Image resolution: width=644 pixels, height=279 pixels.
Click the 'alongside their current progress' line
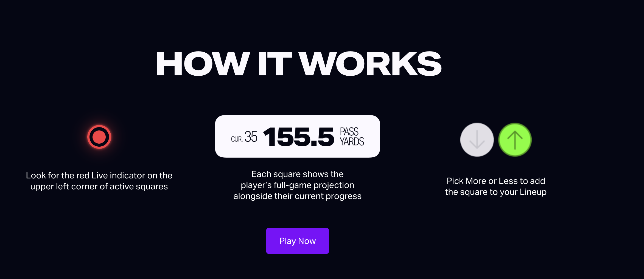297,196
